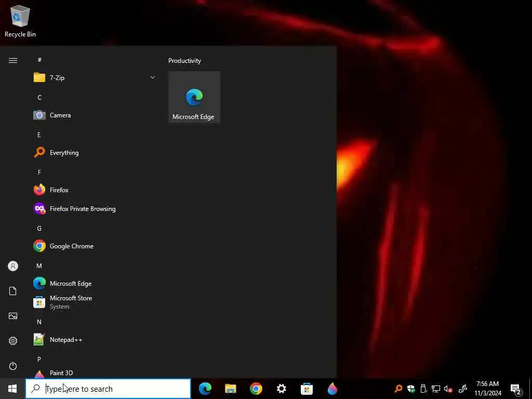The image size is (532, 399).
Task: Launch Google Chrome from the app list
Action: (x=95, y=246)
